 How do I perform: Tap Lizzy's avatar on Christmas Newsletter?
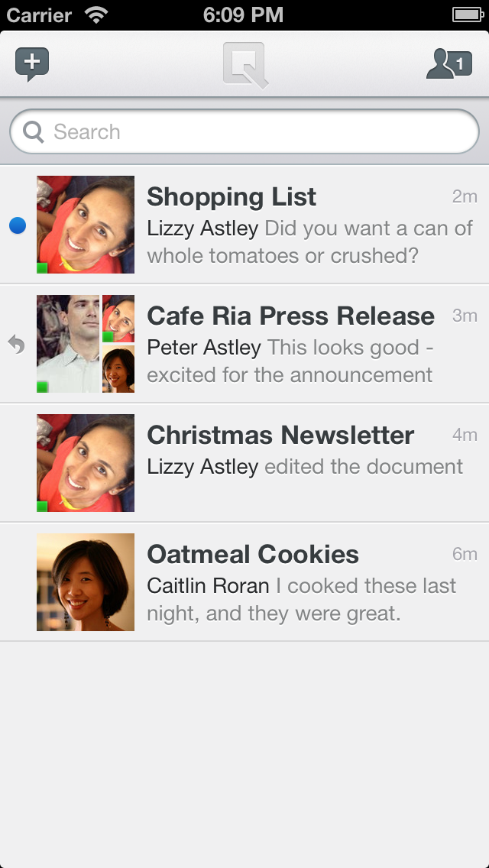[86, 463]
